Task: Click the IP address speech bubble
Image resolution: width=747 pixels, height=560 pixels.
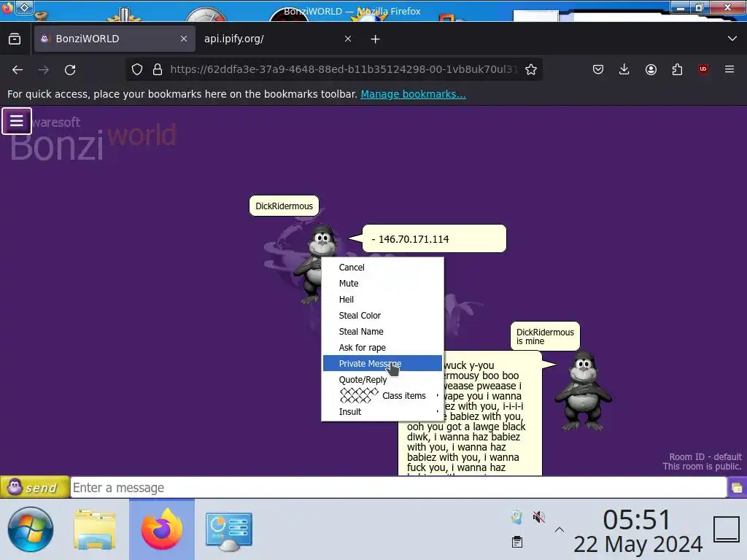Action: coord(434,239)
